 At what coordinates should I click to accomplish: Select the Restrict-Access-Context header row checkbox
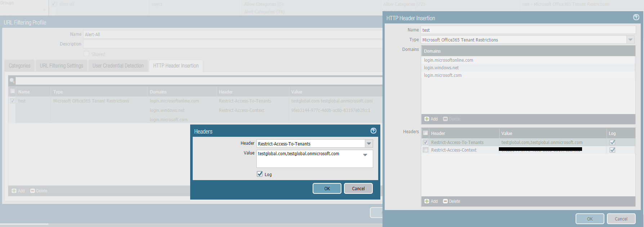pos(425,150)
